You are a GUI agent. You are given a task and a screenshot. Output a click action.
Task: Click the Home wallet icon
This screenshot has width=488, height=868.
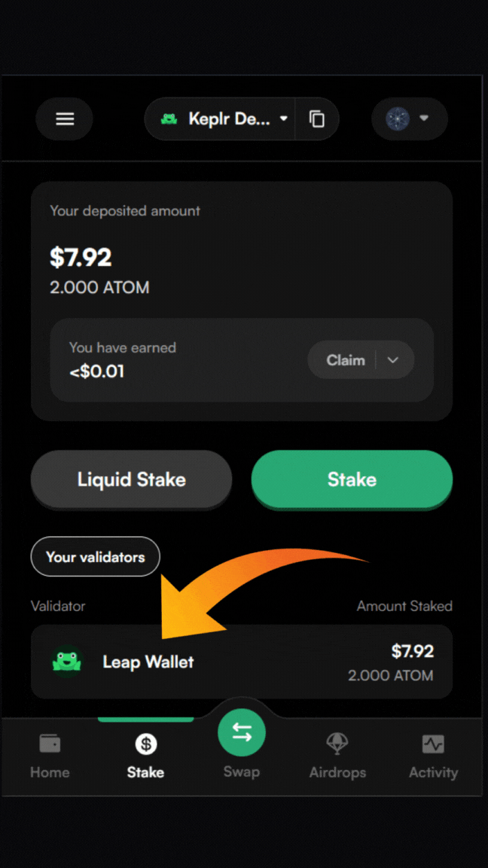50,744
